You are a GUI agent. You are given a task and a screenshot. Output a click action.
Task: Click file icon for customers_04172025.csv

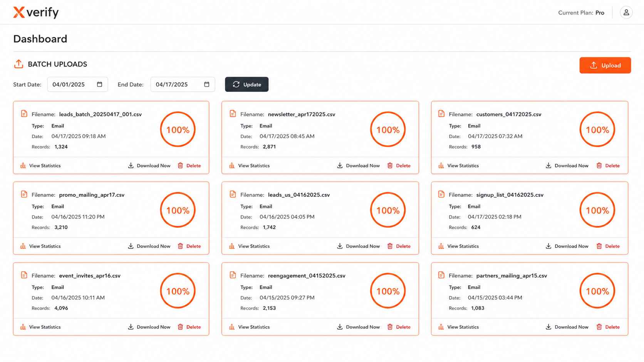pos(441,114)
